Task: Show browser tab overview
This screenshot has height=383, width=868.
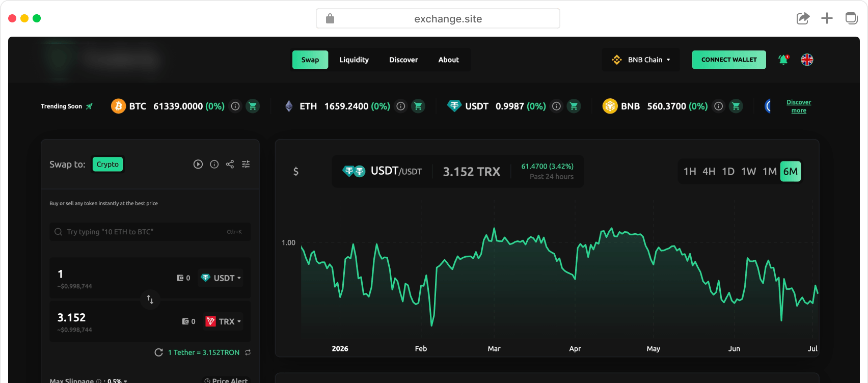Action: pyautogui.click(x=851, y=18)
